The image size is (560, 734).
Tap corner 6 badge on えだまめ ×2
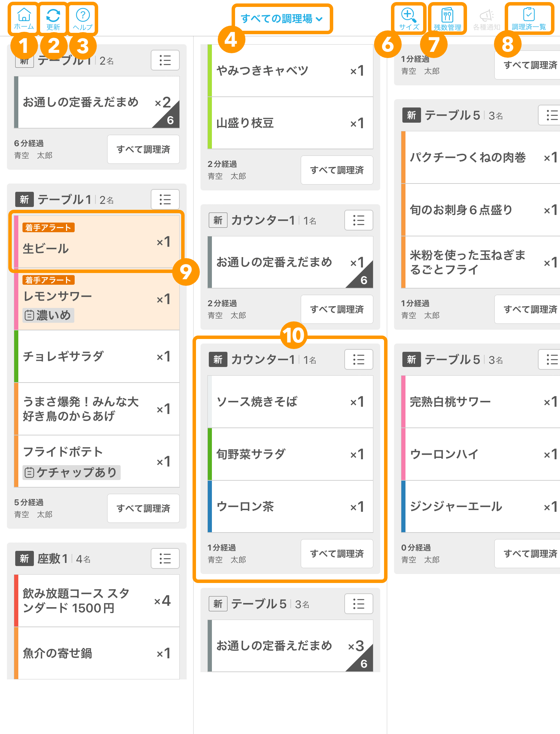(170, 120)
